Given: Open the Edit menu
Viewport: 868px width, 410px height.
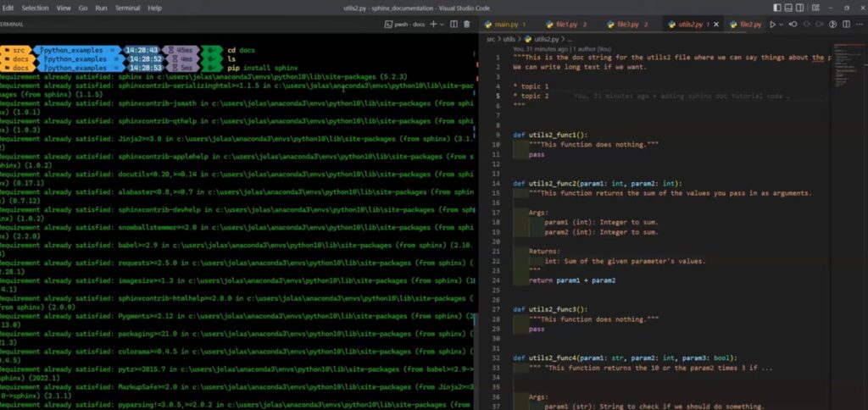Looking at the screenshot, I should point(8,8).
